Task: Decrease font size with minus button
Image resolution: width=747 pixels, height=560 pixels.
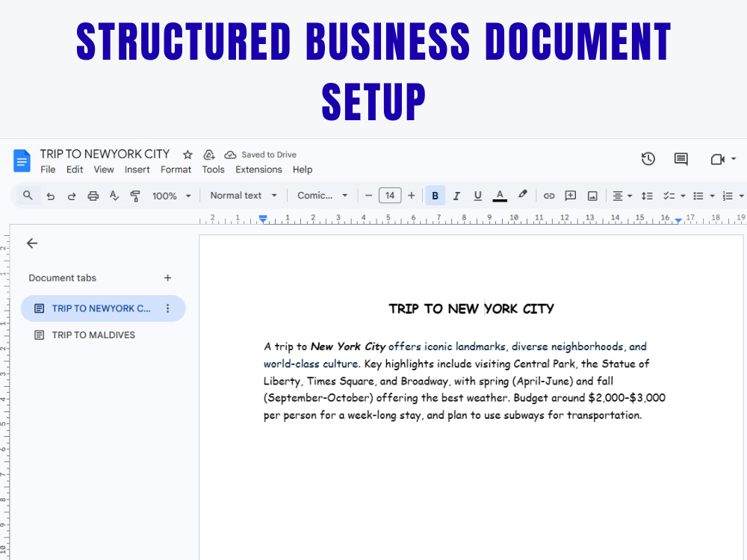Action: pos(368,196)
